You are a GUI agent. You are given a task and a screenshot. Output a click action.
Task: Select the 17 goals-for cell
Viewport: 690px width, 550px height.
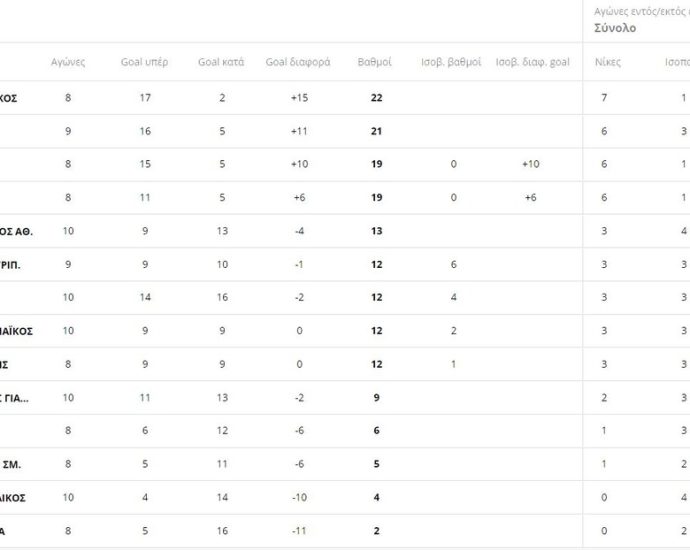(x=145, y=98)
